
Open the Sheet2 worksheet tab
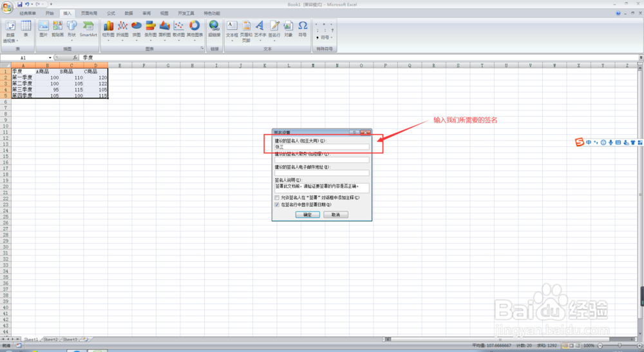pyautogui.click(x=50, y=339)
